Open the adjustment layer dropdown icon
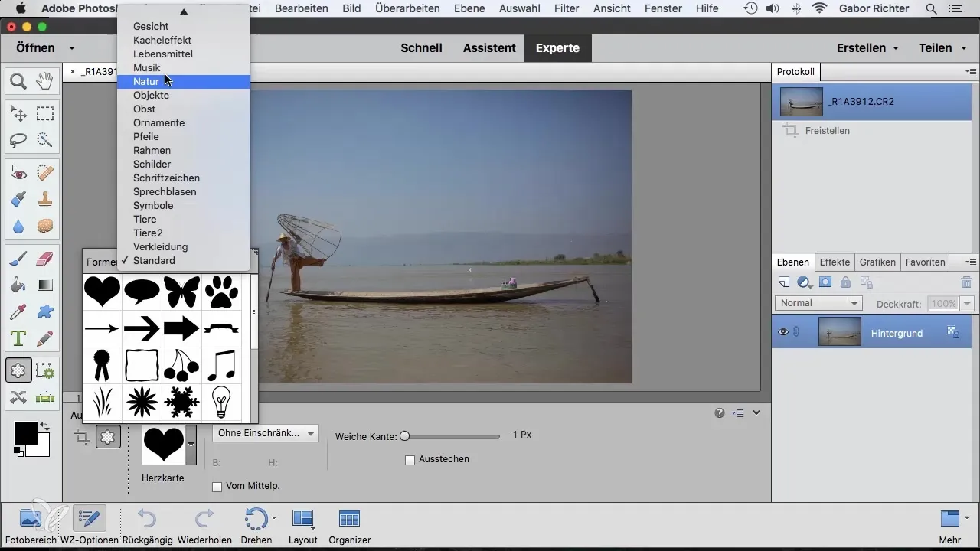 [804, 282]
